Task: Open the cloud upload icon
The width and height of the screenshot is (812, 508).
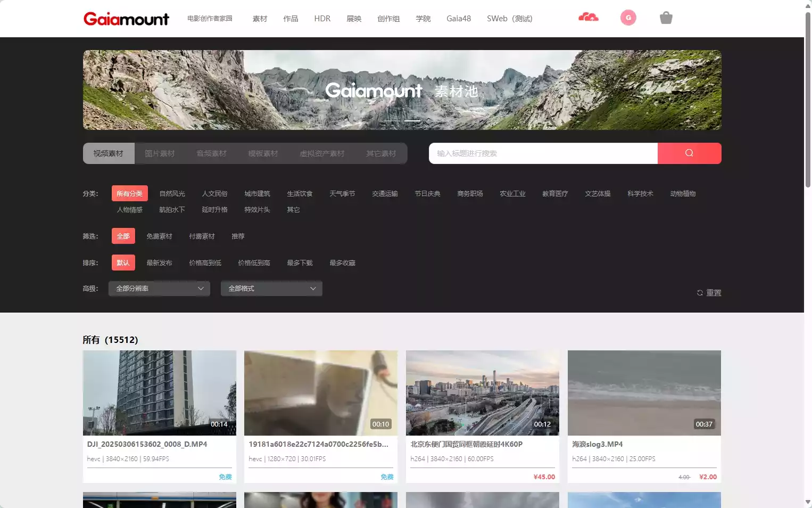Action: point(589,18)
